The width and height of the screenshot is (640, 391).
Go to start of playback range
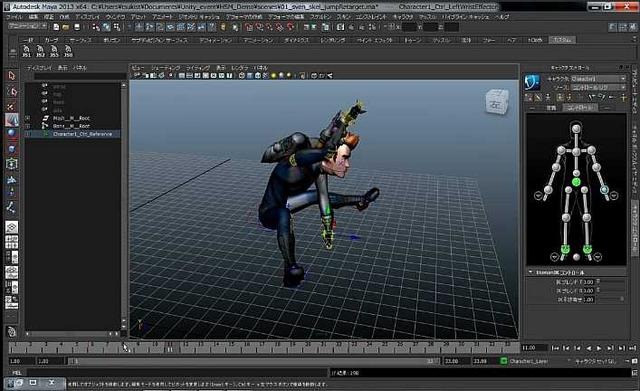[555, 348]
